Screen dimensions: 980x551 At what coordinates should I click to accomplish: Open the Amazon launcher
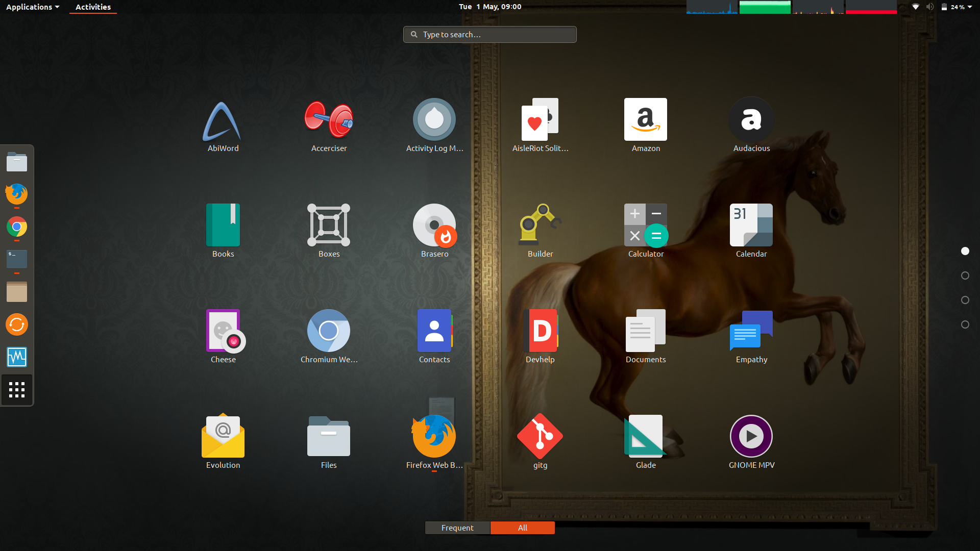(646, 126)
